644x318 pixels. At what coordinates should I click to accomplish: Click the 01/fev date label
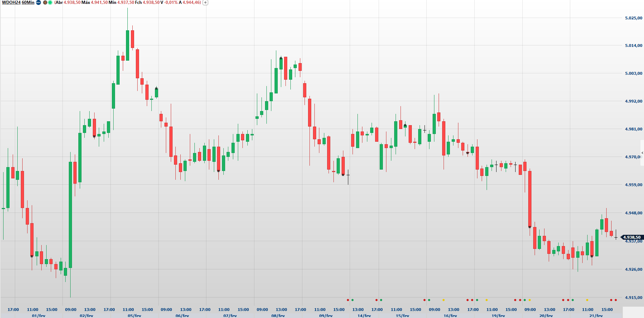coord(39,316)
